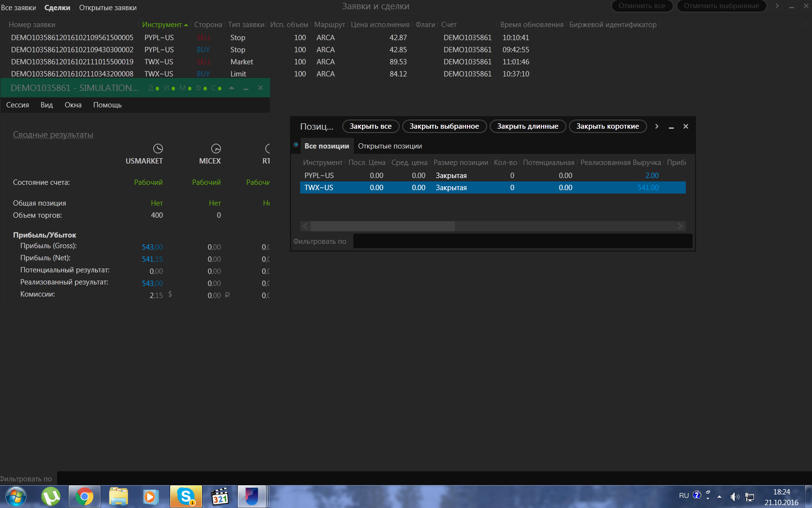Click Отменить выбранные button
Image resolution: width=812 pixels, height=508 pixels.
[x=721, y=6]
